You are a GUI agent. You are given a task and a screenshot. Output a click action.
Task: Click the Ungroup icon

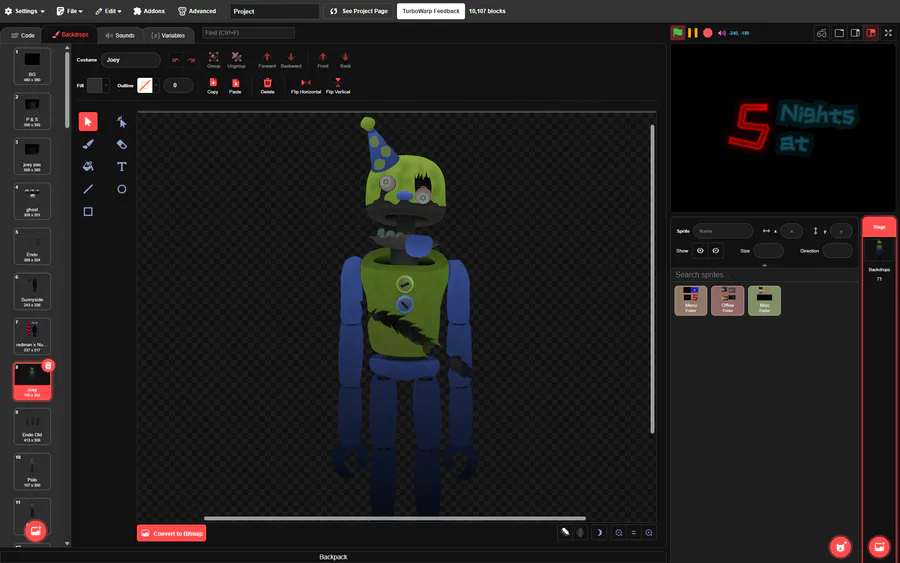[x=236, y=60]
